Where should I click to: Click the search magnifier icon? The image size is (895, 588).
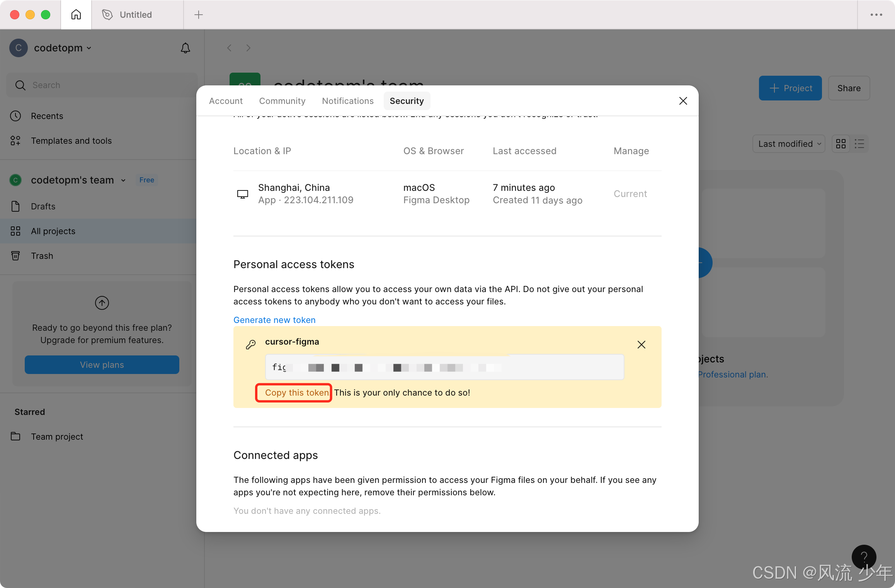coord(20,85)
